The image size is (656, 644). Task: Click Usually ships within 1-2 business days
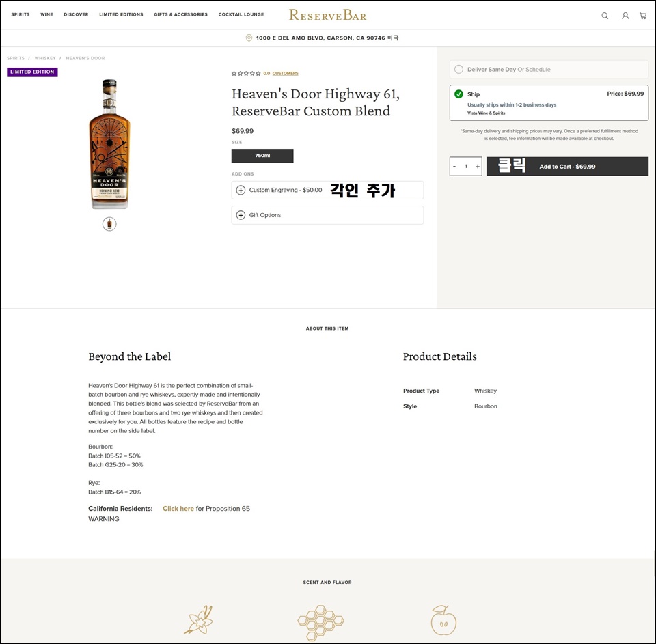(512, 105)
